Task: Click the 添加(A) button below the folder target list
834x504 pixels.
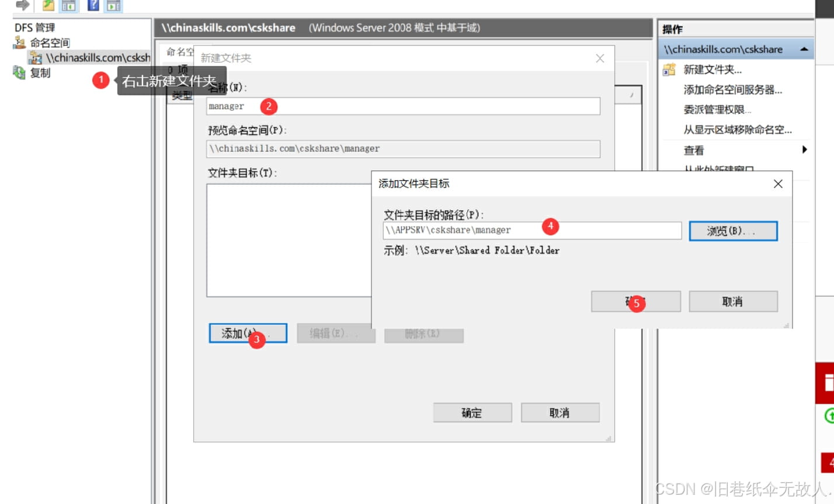Action: (248, 333)
